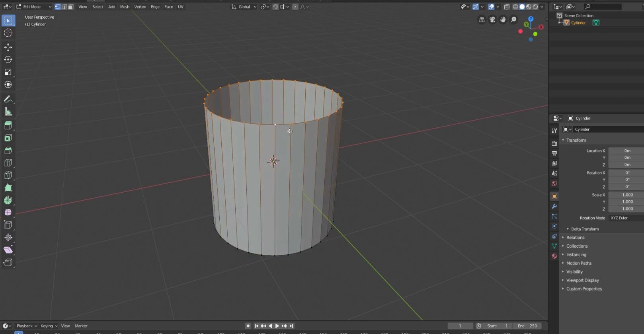The height and width of the screenshot is (334, 644).
Task: Open the pivot point dropdown
Action: [265, 7]
